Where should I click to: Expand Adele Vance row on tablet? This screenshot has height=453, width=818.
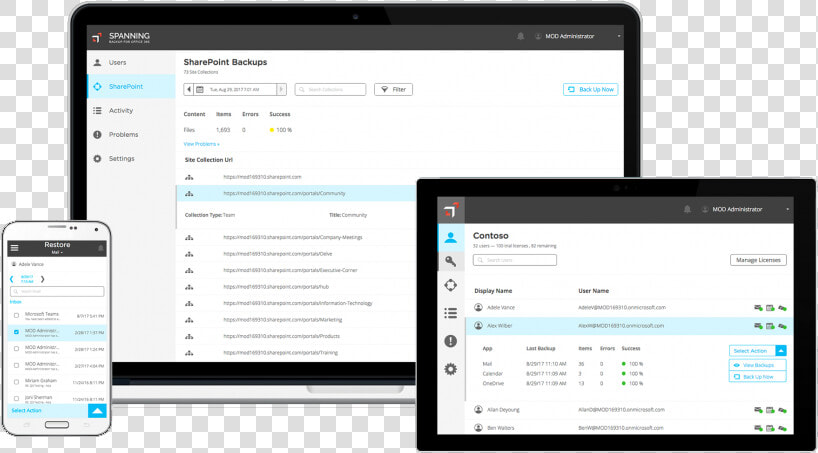(629, 308)
